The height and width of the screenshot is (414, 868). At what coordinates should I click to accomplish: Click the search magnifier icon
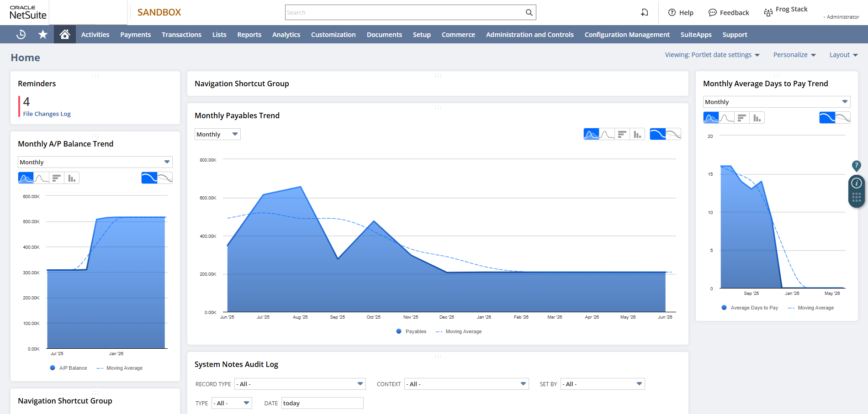click(x=529, y=12)
